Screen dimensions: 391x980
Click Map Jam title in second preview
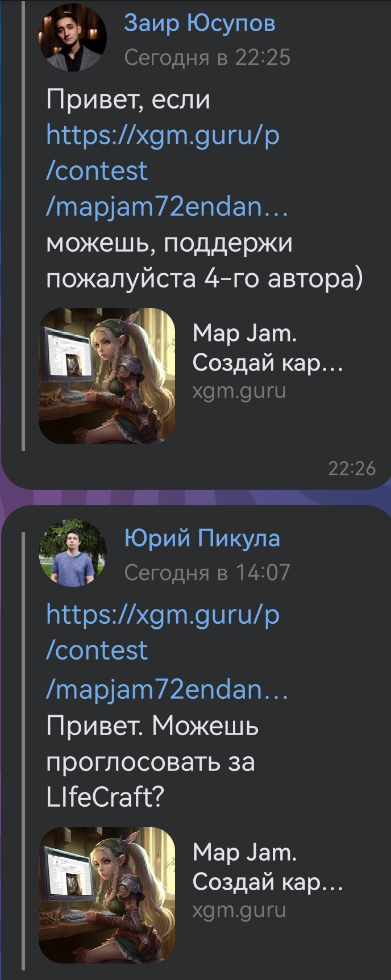267,866
